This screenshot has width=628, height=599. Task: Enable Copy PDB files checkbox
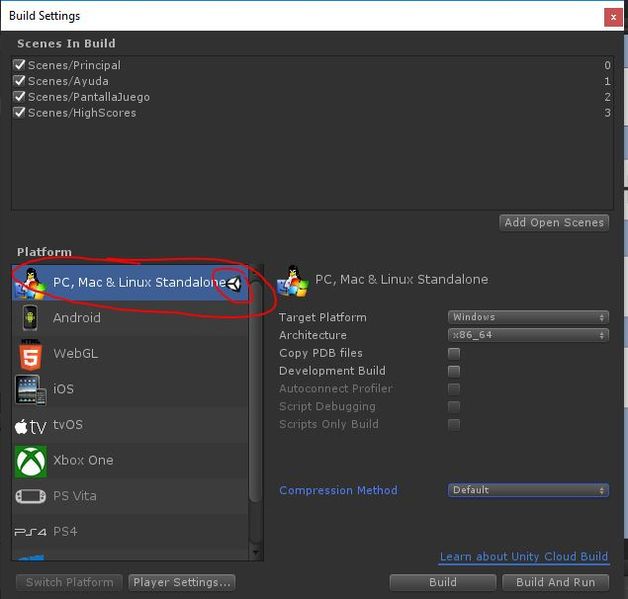point(454,353)
